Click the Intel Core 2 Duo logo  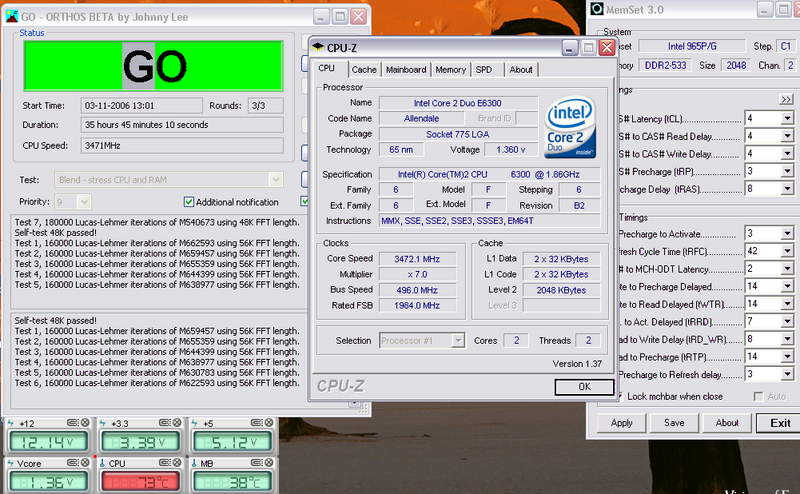[570, 127]
